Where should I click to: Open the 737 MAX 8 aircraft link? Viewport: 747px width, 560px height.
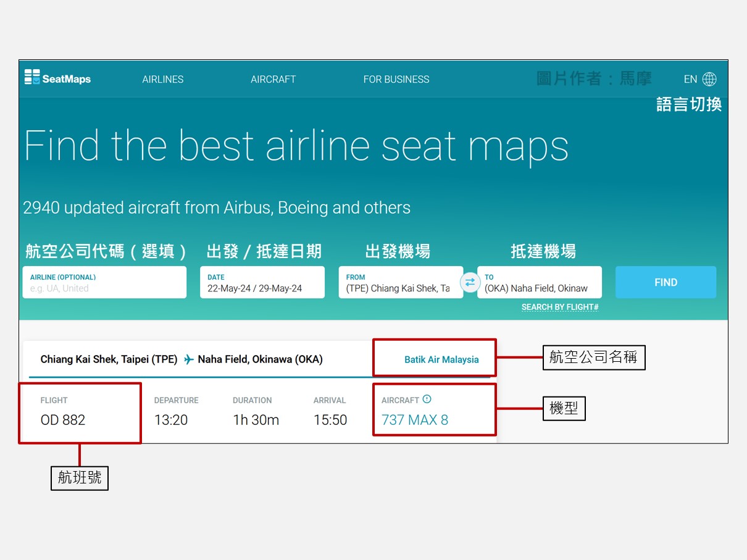pos(415,420)
